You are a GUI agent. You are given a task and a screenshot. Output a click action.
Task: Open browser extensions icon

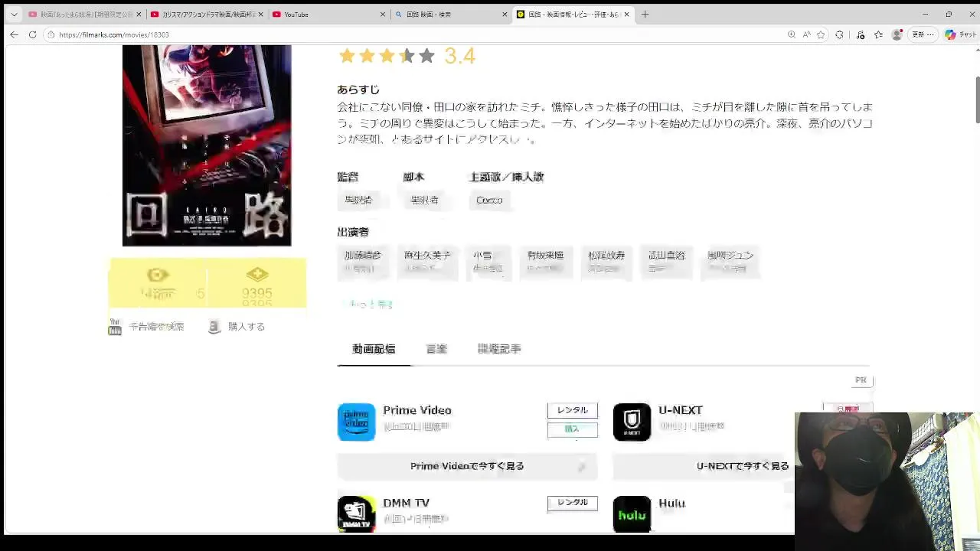[x=840, y=34]
